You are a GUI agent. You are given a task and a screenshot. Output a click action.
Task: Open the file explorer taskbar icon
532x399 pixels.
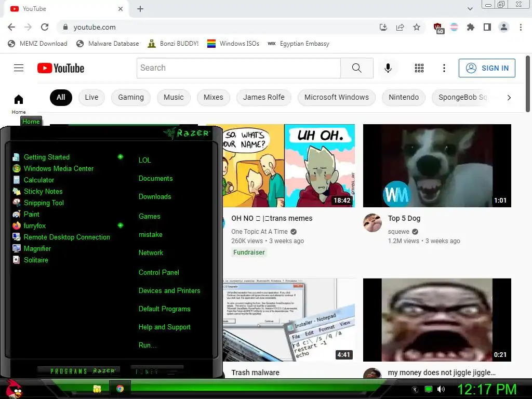[x=97, y=389]
